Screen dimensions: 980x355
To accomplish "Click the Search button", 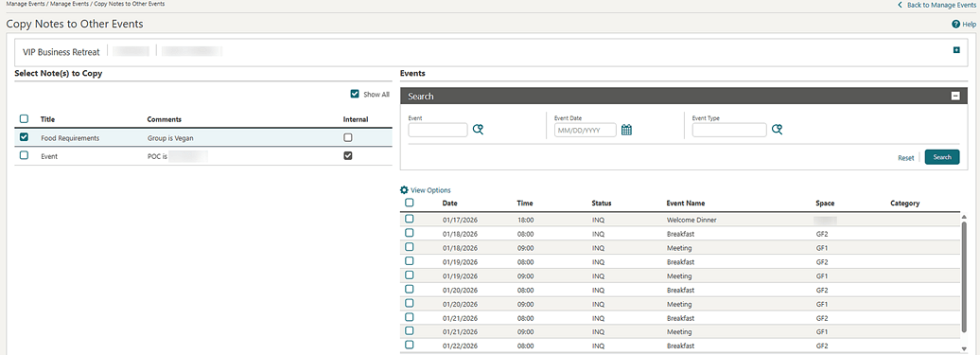I will [942, 157].
